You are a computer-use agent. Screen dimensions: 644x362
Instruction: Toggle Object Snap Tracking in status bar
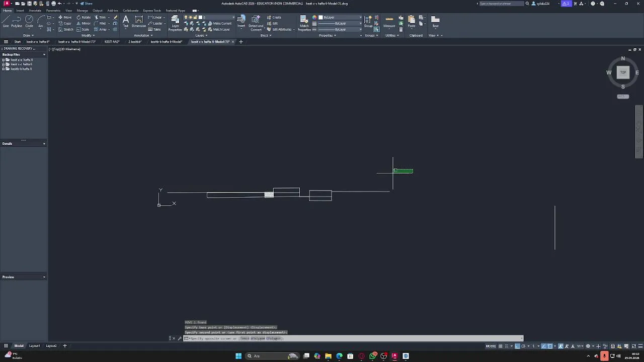click(543, 346)
